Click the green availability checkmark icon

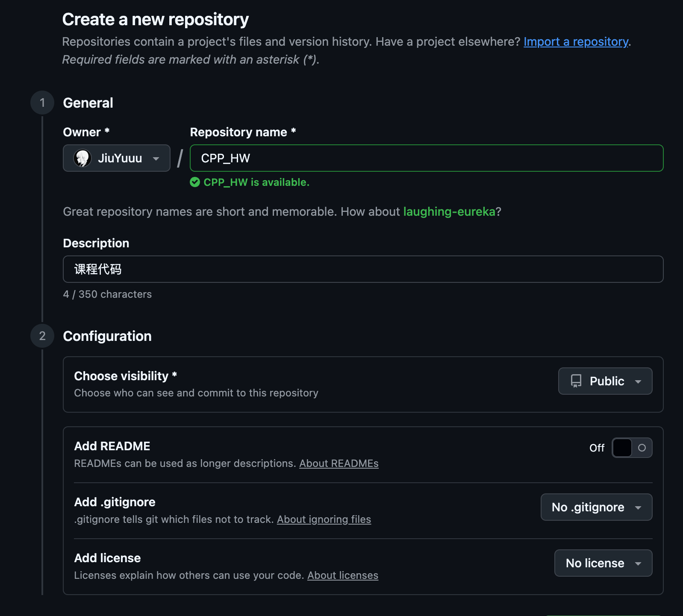point(195,182)
